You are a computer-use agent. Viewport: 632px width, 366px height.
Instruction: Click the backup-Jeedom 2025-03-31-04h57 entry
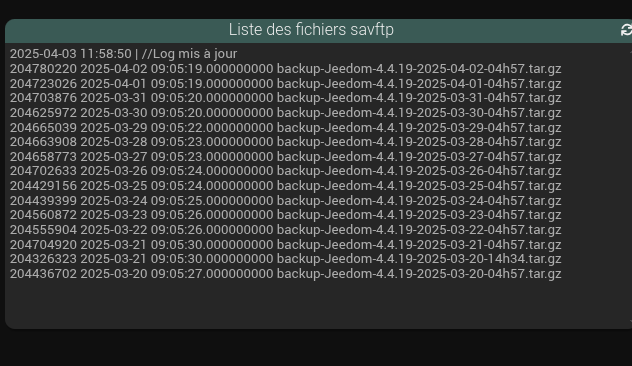[x=285, y=98]
